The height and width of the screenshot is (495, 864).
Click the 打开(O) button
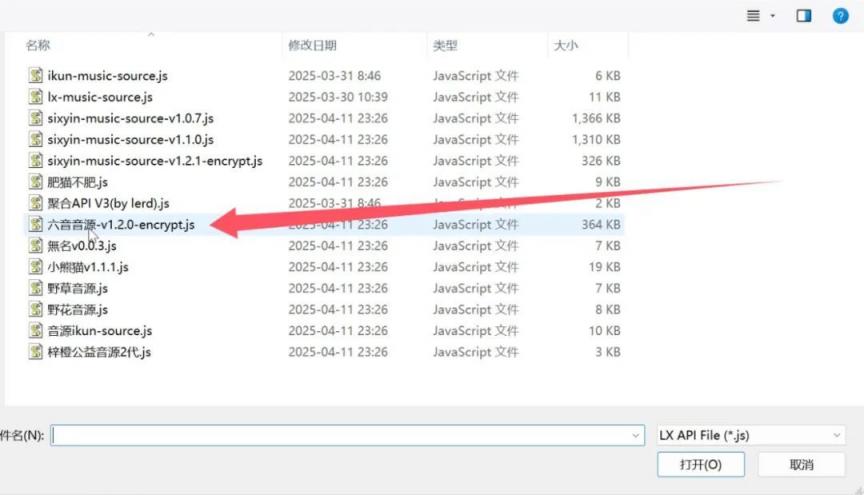[x=700, y=465]
